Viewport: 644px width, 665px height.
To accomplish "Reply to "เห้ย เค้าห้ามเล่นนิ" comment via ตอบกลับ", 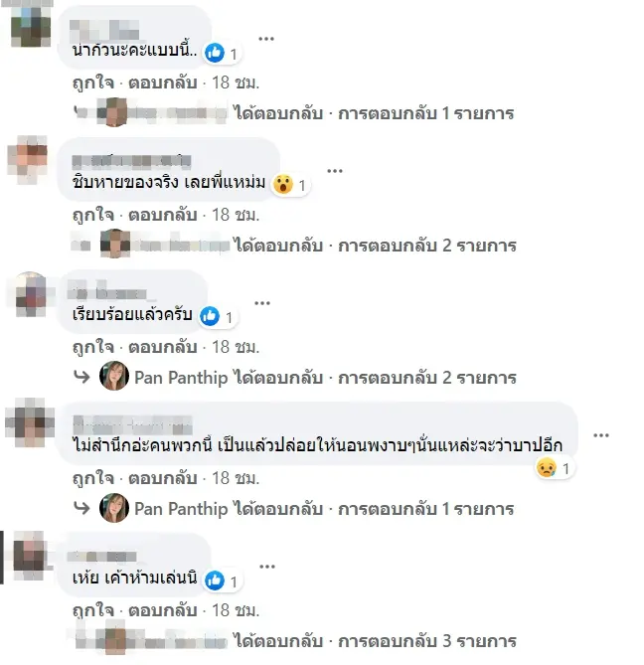I will click(163, 610).
